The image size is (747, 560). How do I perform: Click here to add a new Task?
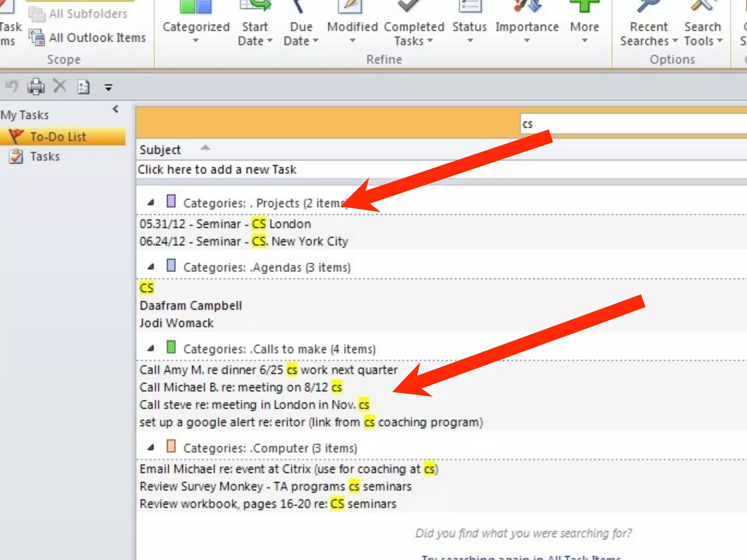(217, 170)
